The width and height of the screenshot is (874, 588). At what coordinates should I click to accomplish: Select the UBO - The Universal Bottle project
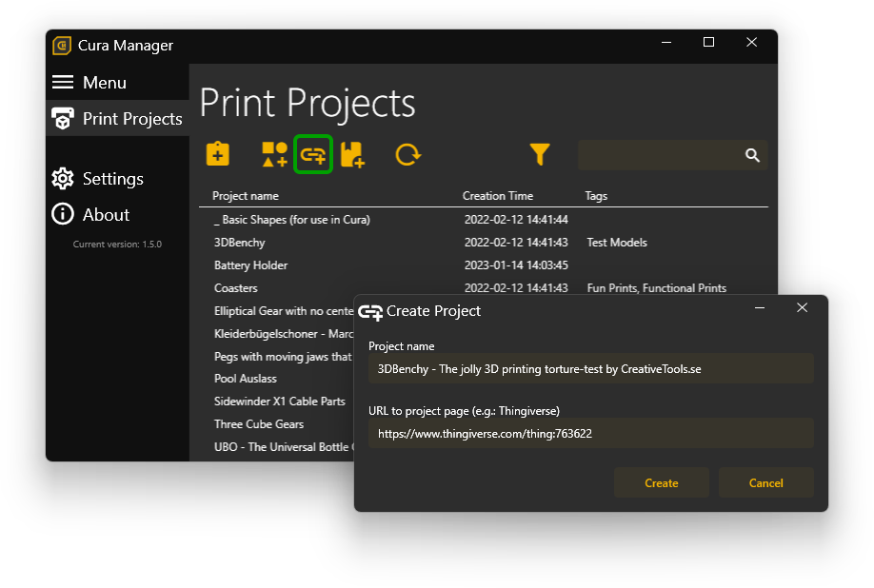283,447
